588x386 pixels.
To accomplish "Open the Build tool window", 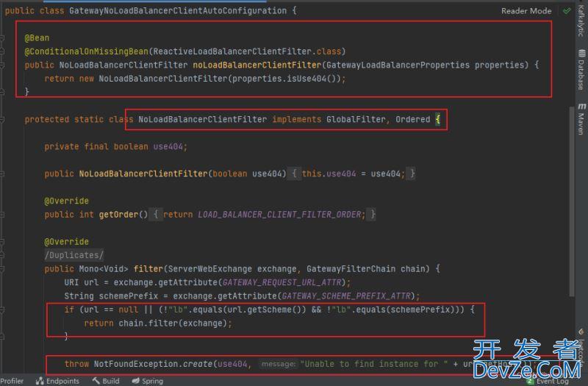I will click(111, 381).
